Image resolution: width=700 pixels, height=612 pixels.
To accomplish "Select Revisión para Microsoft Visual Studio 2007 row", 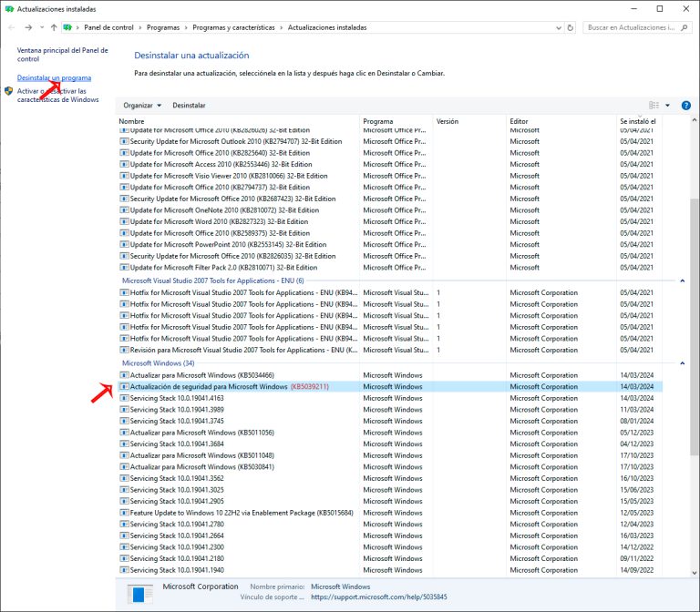I will point(390,350).
